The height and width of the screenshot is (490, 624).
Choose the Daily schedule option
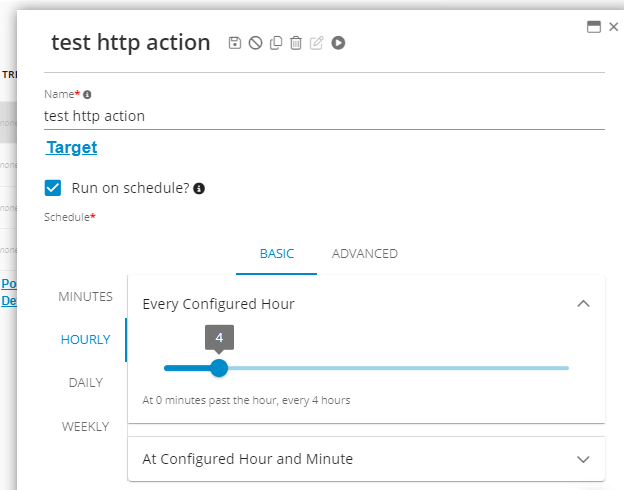[x=86, y=382]
